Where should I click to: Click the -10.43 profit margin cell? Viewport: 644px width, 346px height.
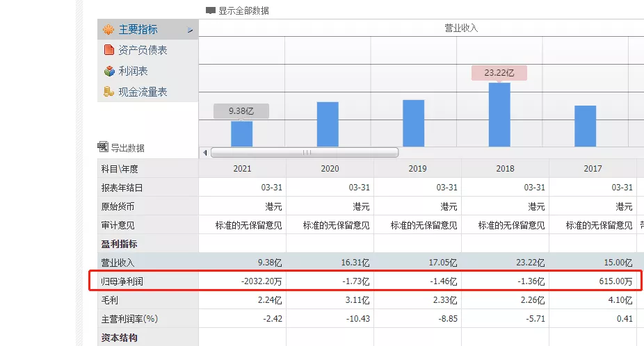(330, 319)
